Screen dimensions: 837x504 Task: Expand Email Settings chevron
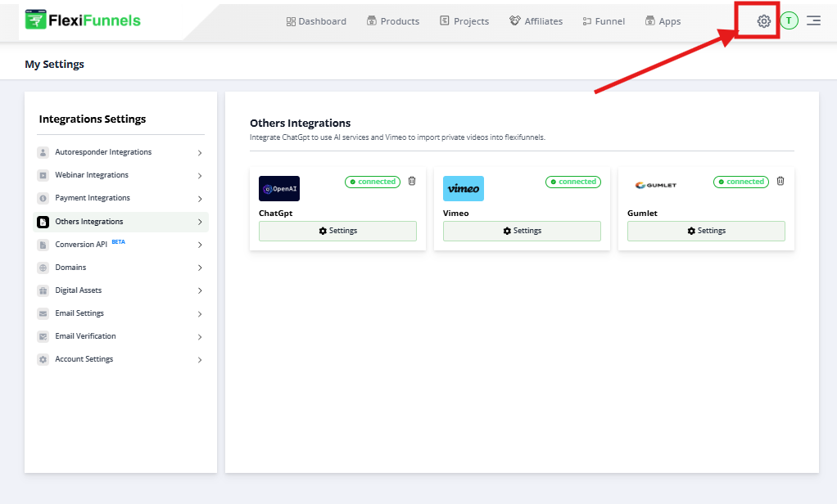200,314
